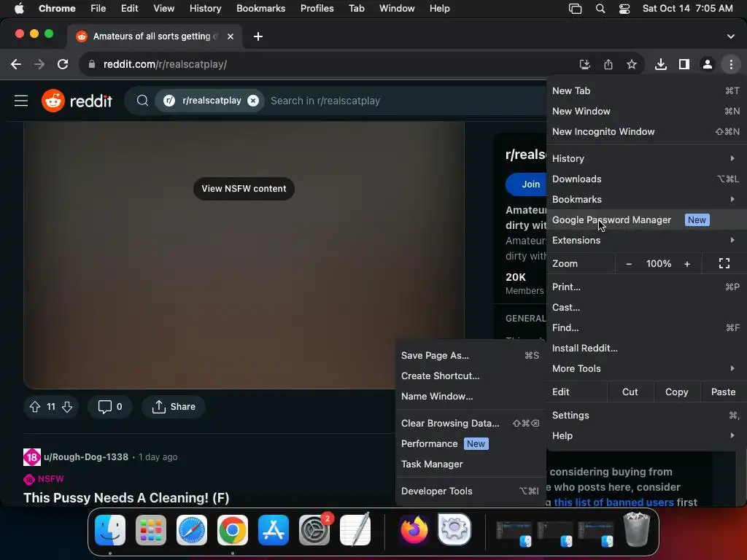747x560 pixels.
Task: Open Task Manager in submenu
Action: [x=471, y=464]
